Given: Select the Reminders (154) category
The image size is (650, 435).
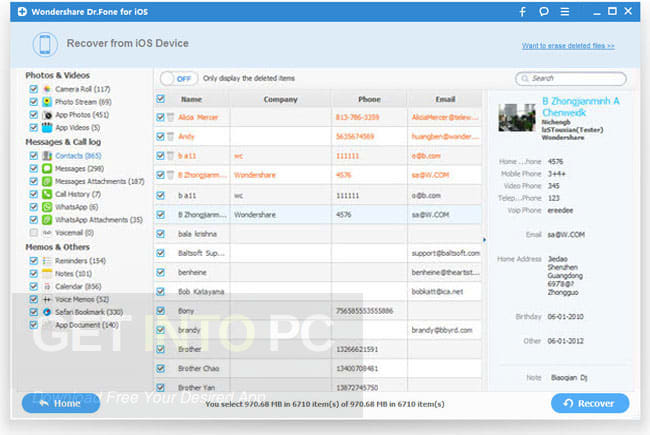Looking at the screenshot, I should click(80, 260).
